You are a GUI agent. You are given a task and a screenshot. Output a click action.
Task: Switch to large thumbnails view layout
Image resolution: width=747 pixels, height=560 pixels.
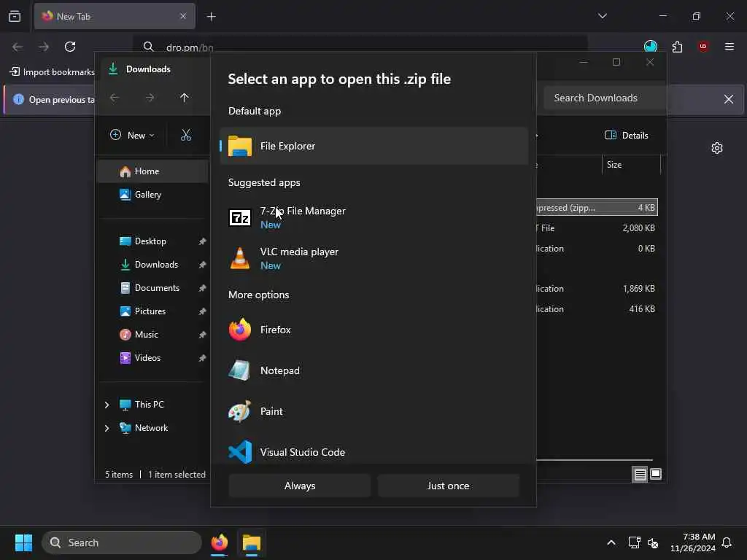click(656, 474)
